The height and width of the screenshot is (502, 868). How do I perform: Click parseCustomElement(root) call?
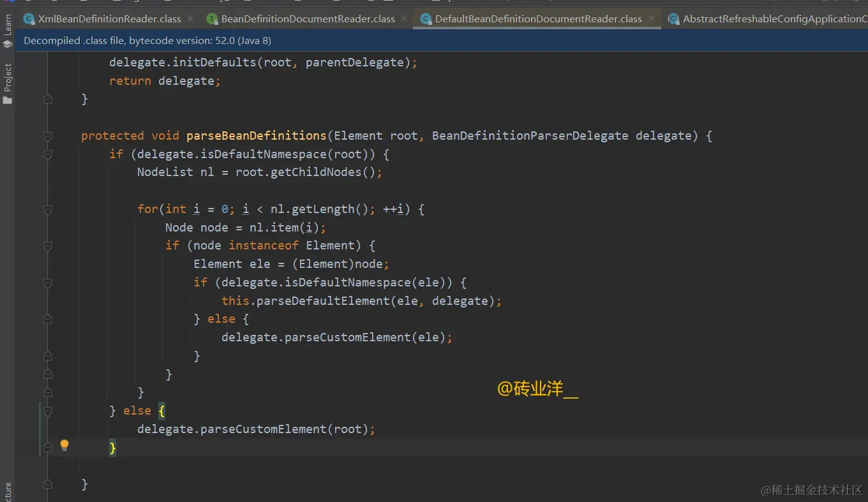(284, 429)
